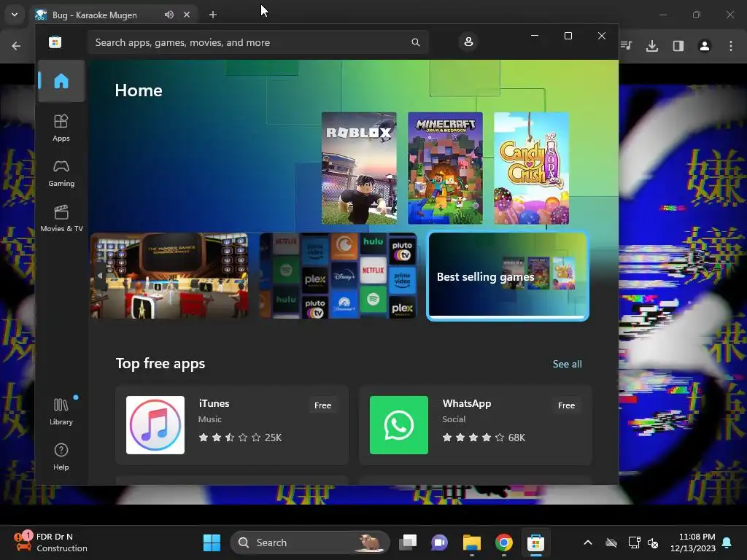The height and width of the screenshot is (560, 747).
Task: Open the Minecraft Java & Bedrock tile
Action: coord(446,168)
